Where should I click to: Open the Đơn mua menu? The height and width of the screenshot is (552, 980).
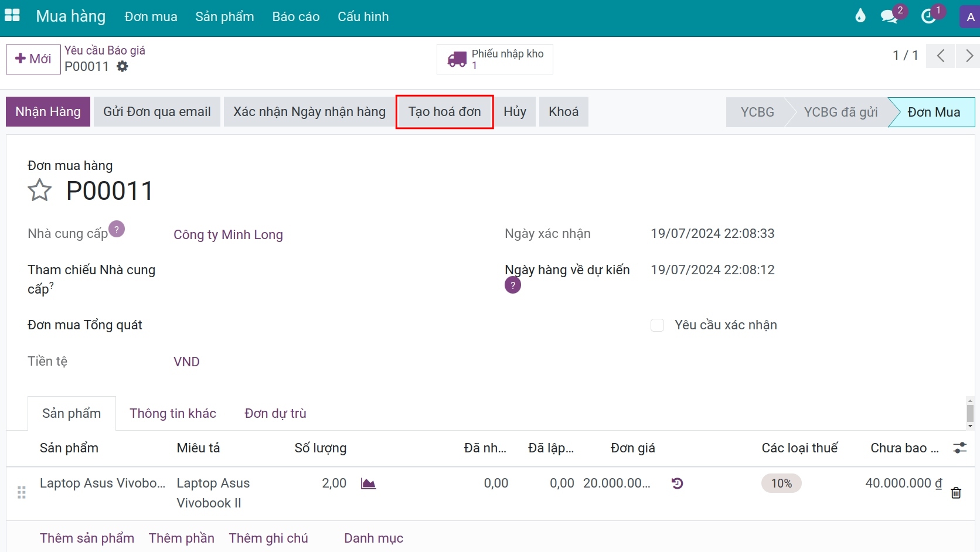coord(151,17)
